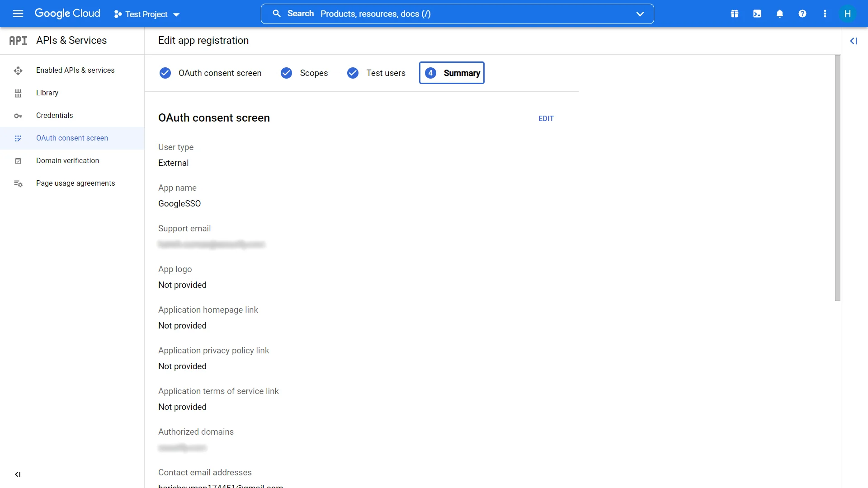The width and height of the screenshot is (868, 488).
Task: Click the Credentials icon in sidebar
Action: (x=18, y=115)
